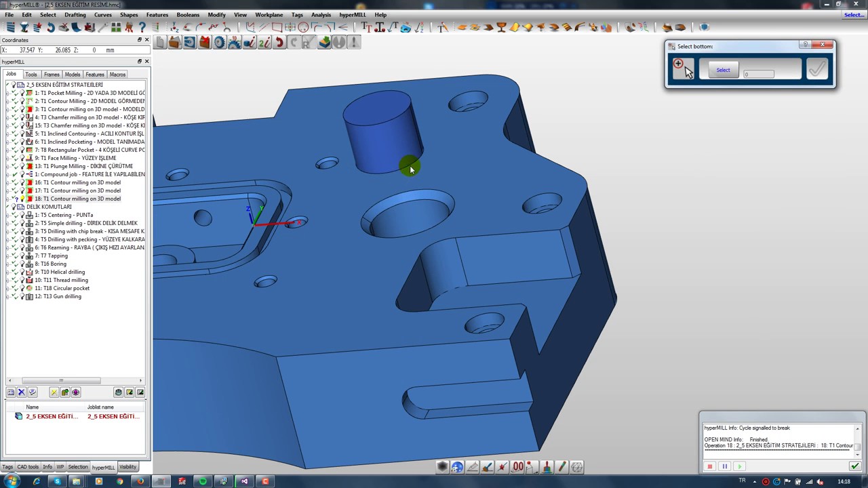Click the exclamation warning icon in hyperMILL toolbar
Viewport: 868px width, 488px height.
[353, 43]
